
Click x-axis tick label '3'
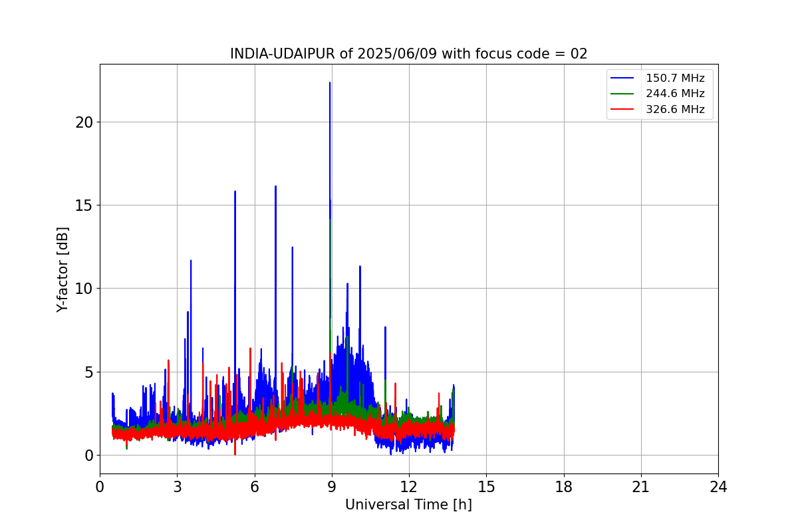point(177,487)
